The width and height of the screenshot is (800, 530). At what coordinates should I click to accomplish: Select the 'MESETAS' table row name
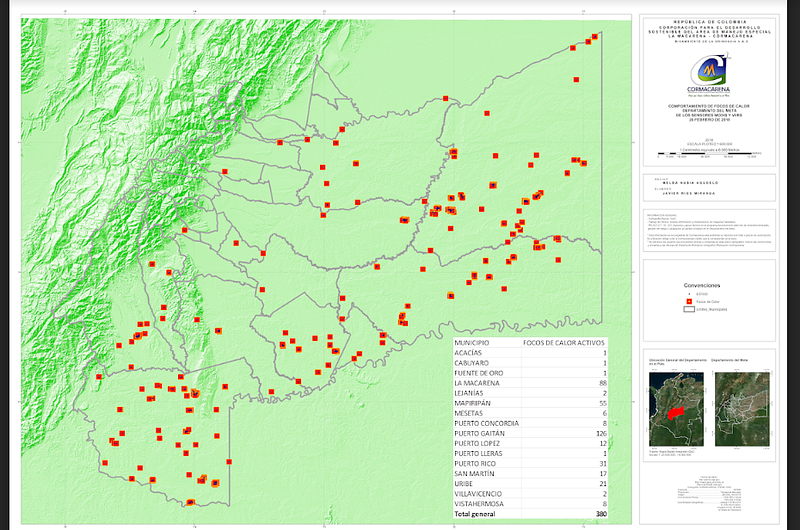click(468, 413)
